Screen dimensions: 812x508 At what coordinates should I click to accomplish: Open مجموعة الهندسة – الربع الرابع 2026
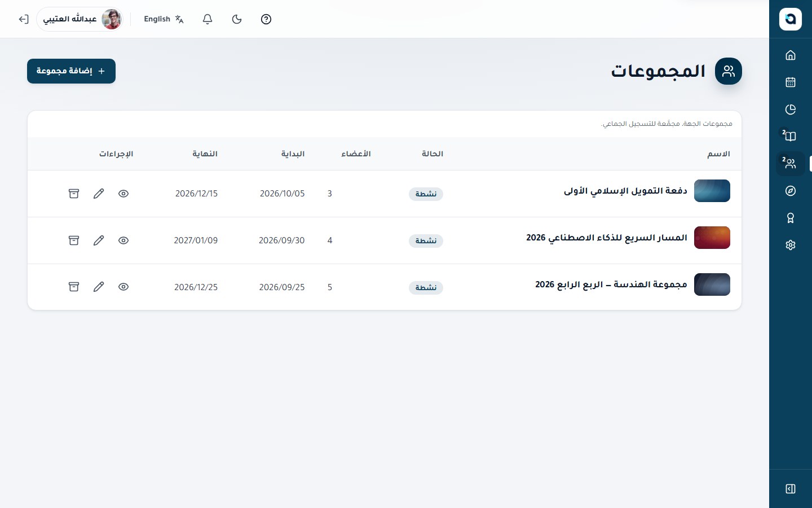[x=611, y=284]
